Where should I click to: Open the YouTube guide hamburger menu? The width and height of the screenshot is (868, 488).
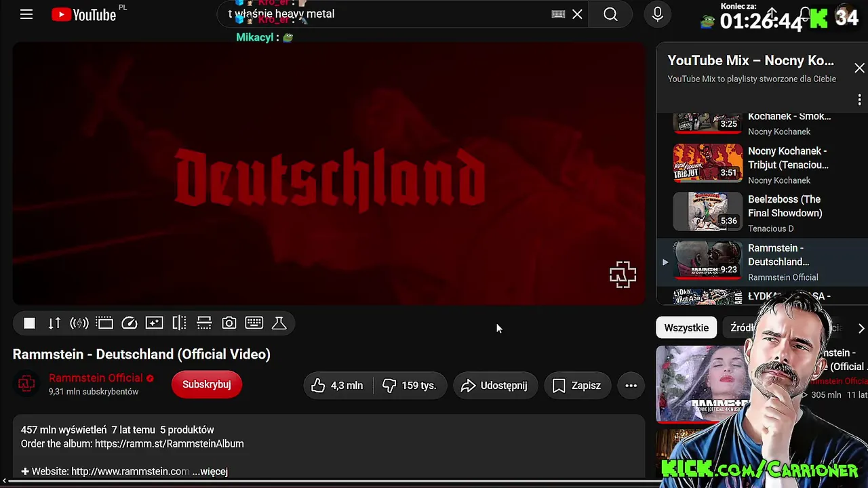click(26, 14)
